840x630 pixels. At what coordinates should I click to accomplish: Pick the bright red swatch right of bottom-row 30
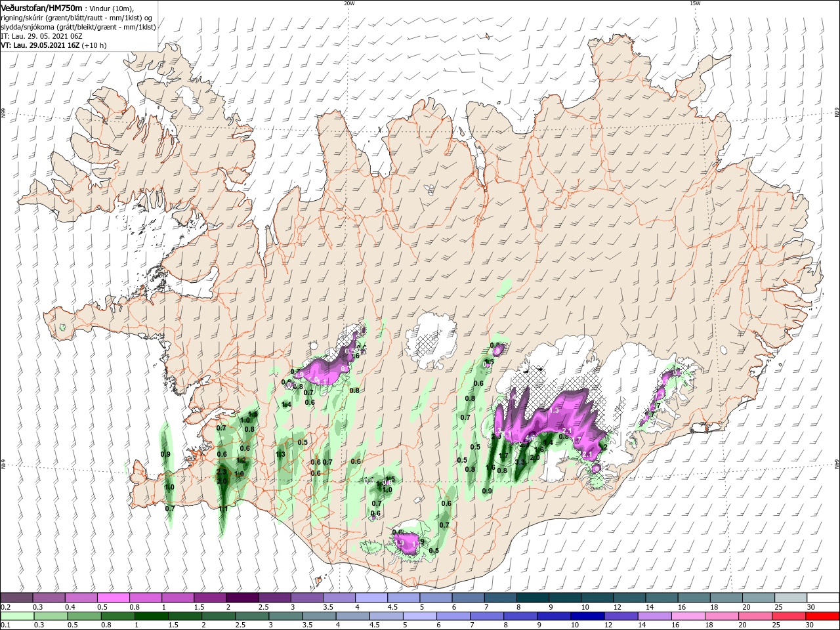tap(822, 617)
